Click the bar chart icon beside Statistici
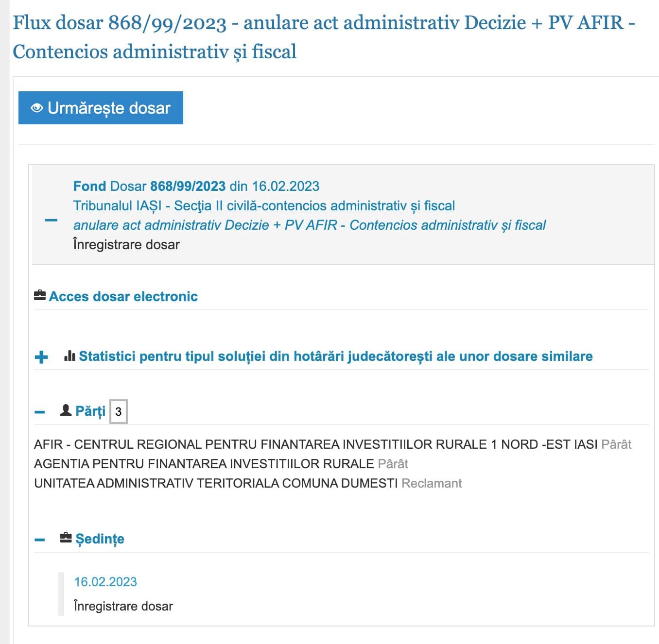 (69, 356)
